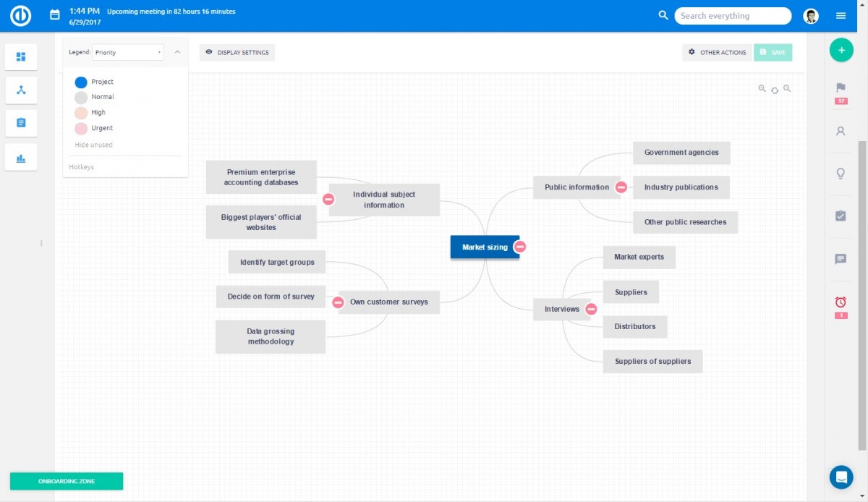Click the lightbulb icon in right sidebar

point(841,174)
